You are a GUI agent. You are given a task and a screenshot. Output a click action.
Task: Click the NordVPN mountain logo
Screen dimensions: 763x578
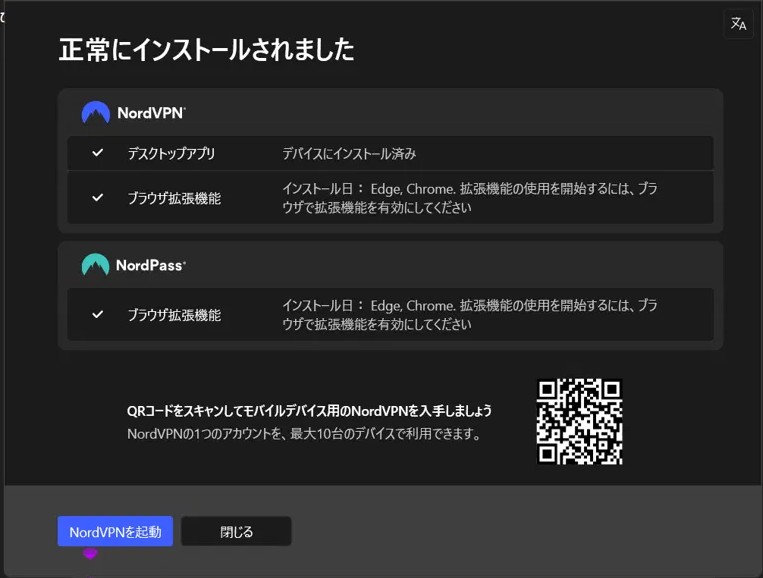point(95,112)
